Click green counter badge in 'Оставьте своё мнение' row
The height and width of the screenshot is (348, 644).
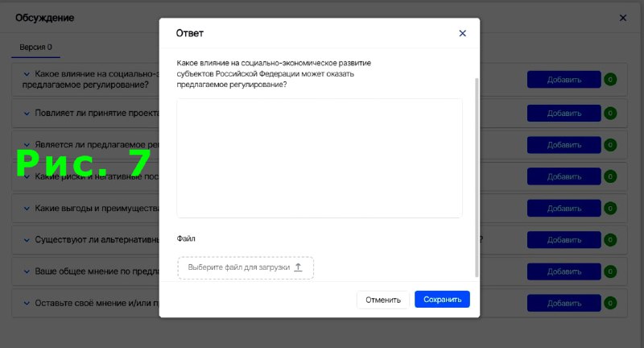pyautogui.click(x=610, y=303)
